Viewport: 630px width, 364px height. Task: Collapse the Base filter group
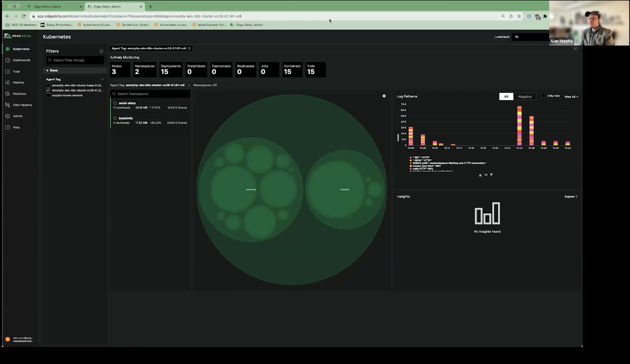tap(47, 70)
